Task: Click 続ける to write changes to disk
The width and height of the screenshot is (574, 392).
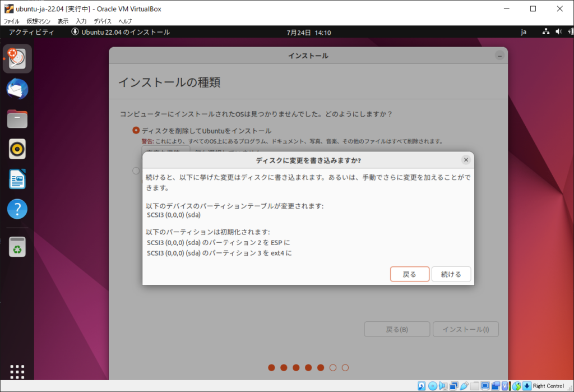Action: coord(451,274)
